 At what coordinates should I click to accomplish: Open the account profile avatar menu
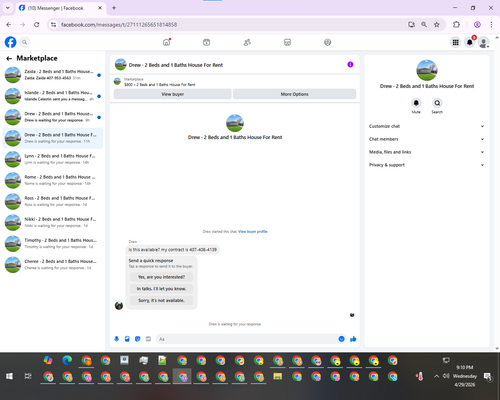pos(484,42)
